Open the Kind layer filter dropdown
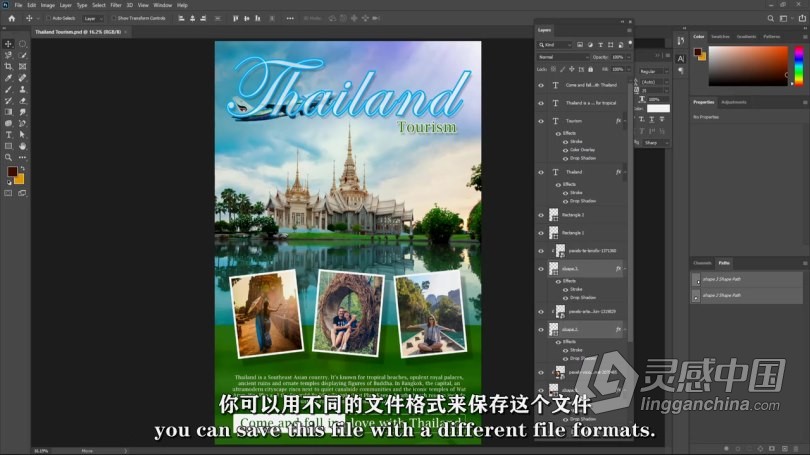 (555, 45)
